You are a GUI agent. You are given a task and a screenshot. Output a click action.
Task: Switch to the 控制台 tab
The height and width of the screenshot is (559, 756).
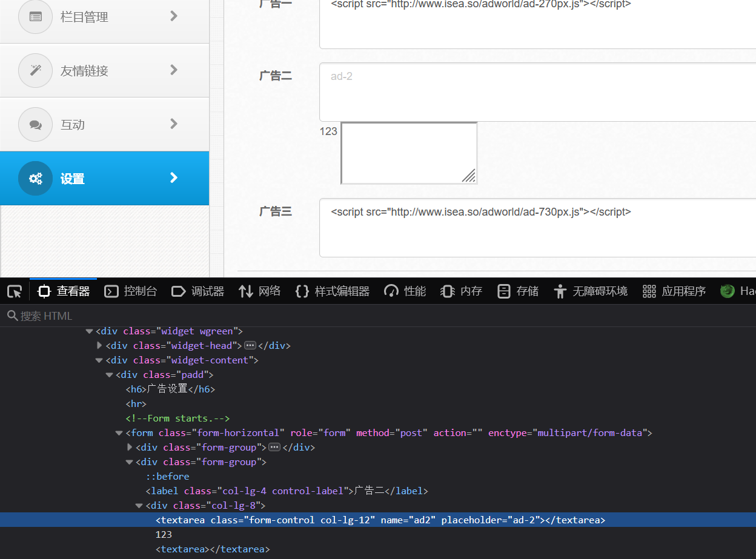click(x=131, y=291)
